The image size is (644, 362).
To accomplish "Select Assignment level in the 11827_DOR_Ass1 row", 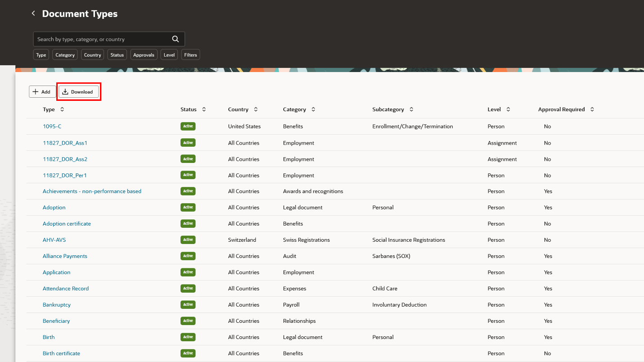I will (502, 143).
